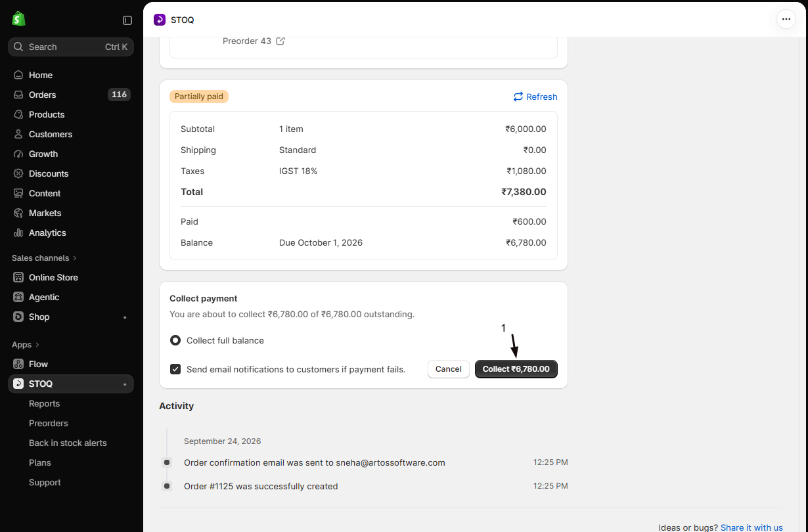Click Total amount ₹7,380.00
Viewport: 808px width, 532px height.
[524, 192]
